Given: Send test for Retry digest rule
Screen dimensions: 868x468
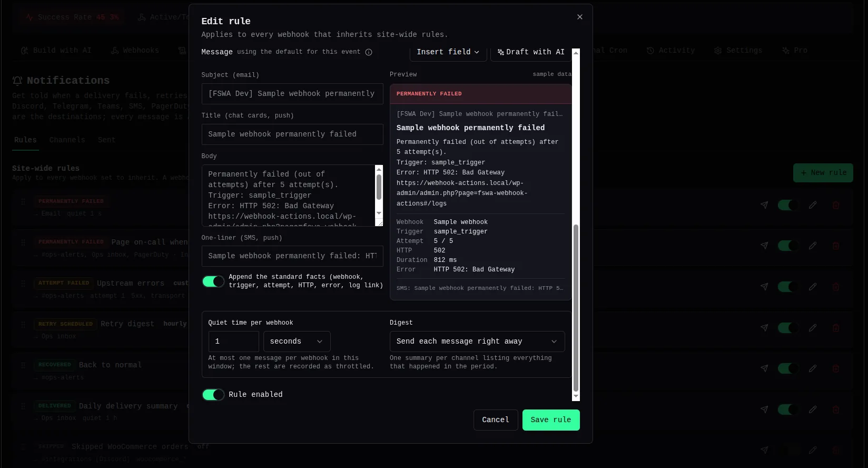Looking at the screenshot, I should pyautogui.click(x=764, y=328).
